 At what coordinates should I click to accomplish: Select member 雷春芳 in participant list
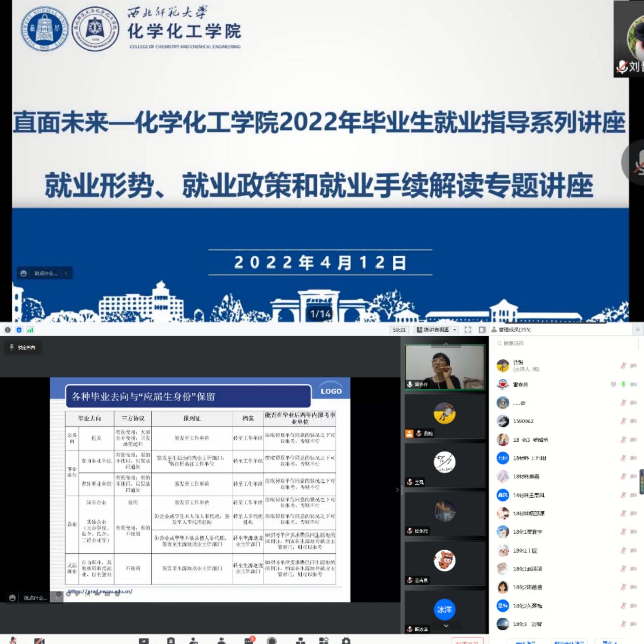tap(520, 385)
